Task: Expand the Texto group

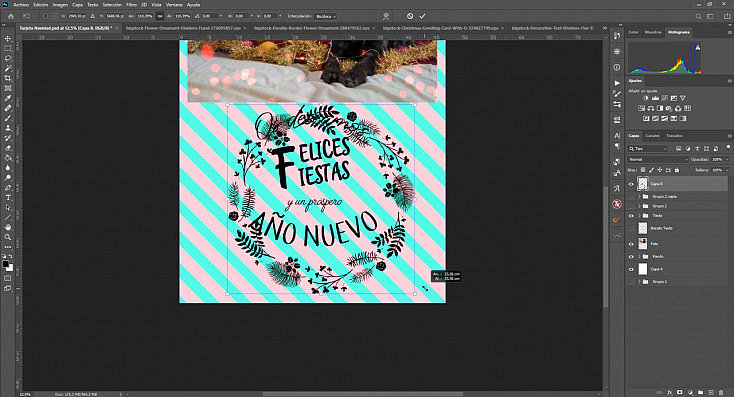Action: [x=639, y=216]
